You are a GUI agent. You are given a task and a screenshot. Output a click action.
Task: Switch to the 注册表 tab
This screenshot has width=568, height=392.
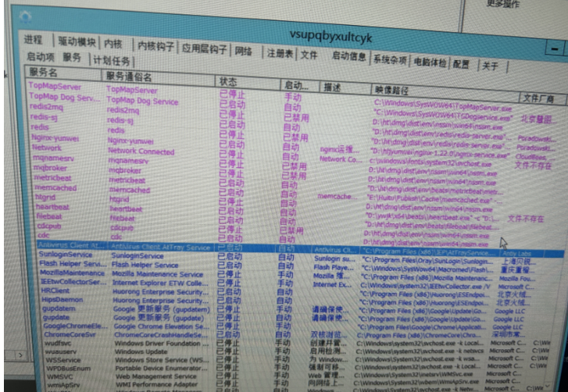point(280,53)
